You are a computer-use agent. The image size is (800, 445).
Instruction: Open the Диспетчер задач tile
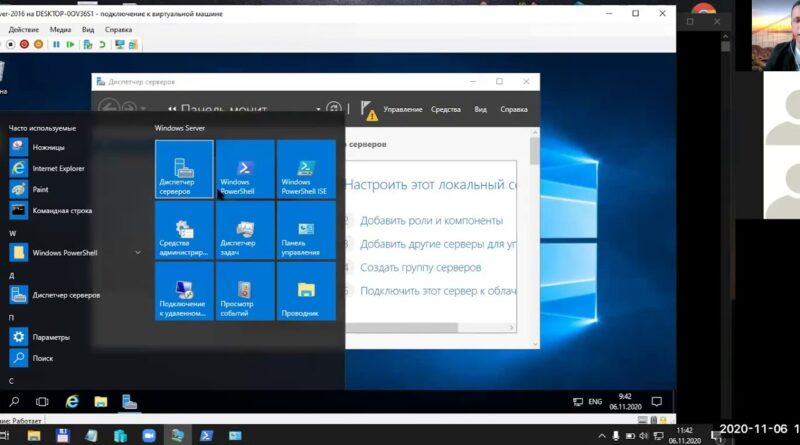coord(245,230)
